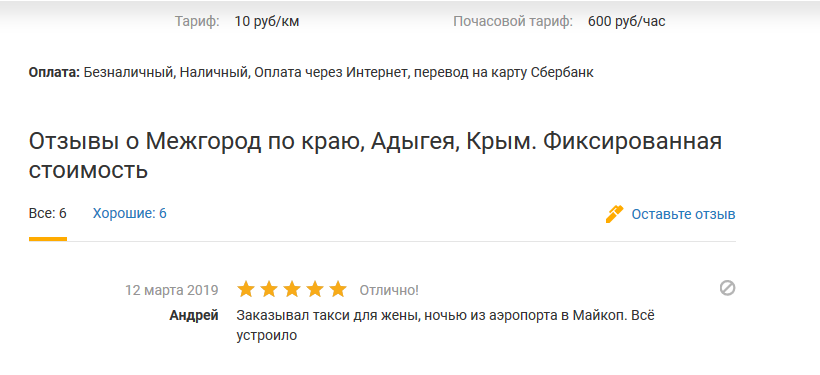Click the reviewer name Андрей
The height and width of the screenshot is (375, 820).
coord(194,315)
